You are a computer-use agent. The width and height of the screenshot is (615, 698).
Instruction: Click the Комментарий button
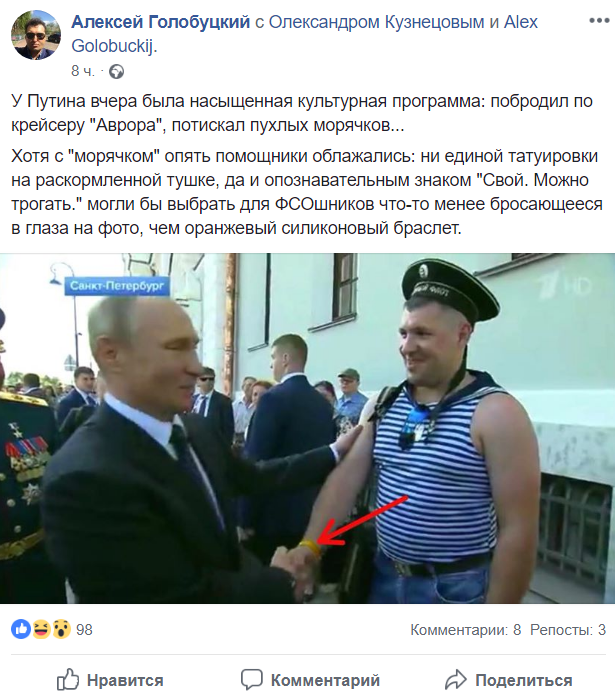click(x=310, y=680)
